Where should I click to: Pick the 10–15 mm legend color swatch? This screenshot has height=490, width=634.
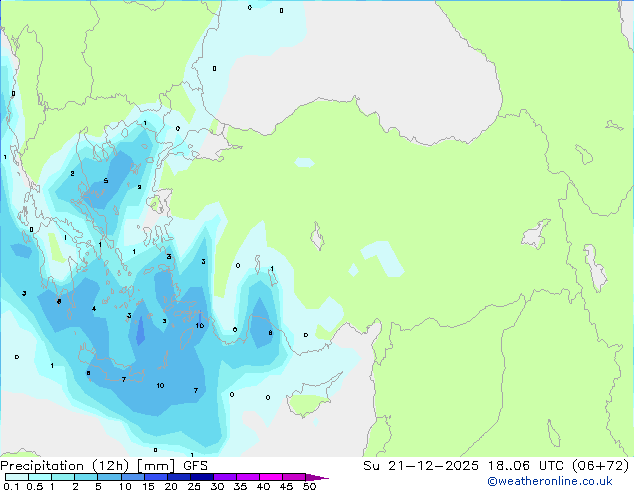(x=132, y=477)
